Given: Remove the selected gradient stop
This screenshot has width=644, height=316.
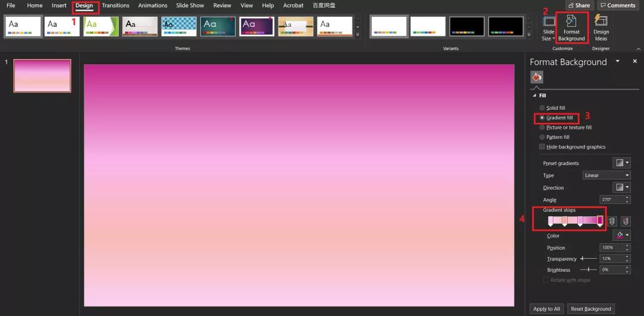Looking at the screenshot, I should click(626, 221).
